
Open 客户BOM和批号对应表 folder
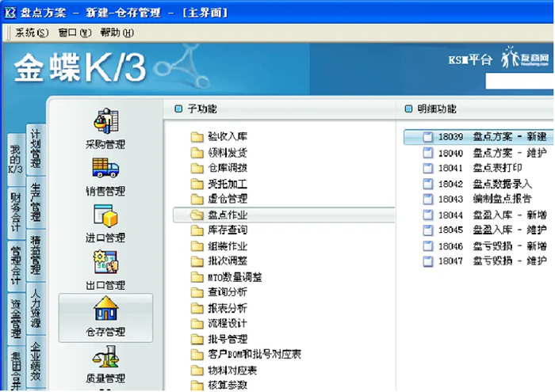[246, 354]
